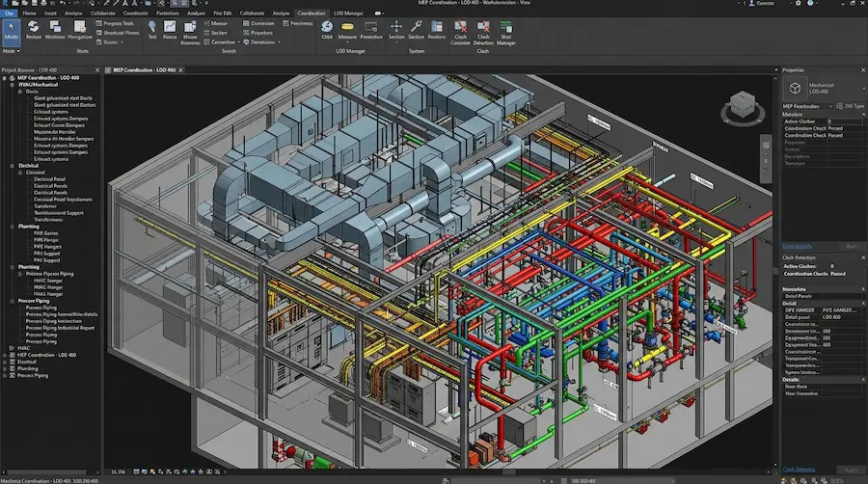Collapse the Metadata section in Properties
This screenshot has width=868, height=484.
tap(863, 114)
